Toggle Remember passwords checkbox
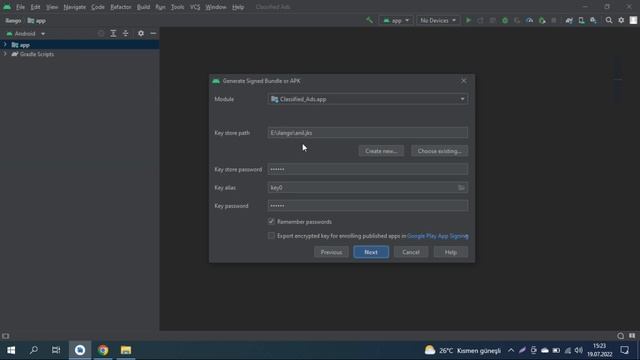640x360 pixels. [271, 221]
